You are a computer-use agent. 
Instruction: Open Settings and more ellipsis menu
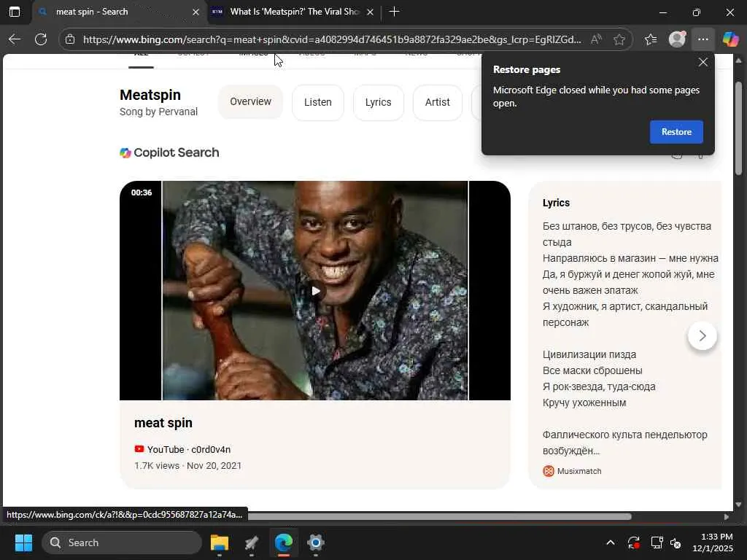(703, 39)
